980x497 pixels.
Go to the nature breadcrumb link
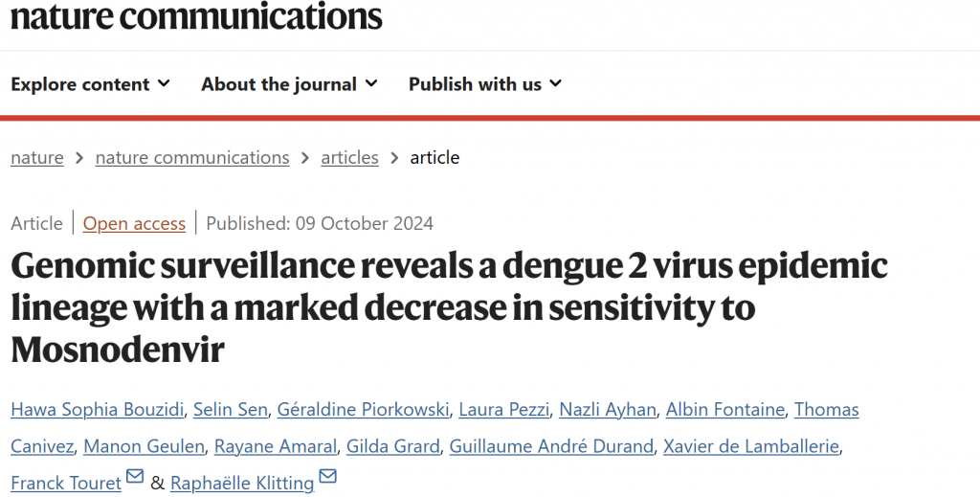point(37,158)
